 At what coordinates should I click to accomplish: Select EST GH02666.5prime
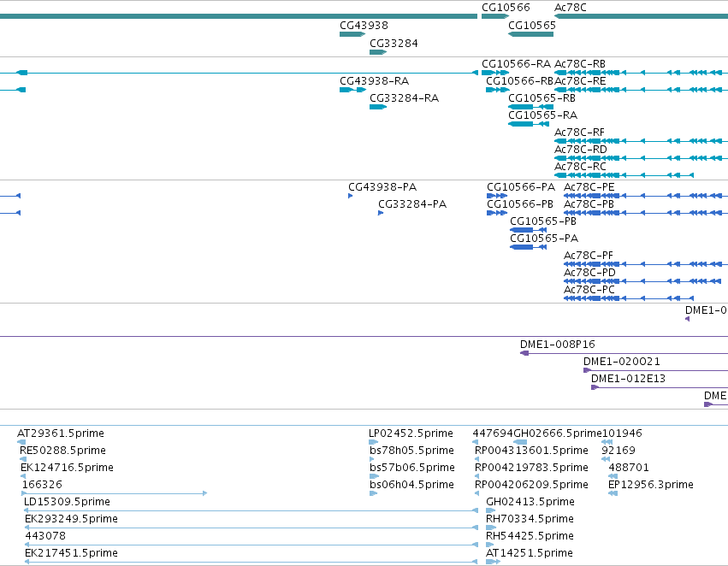558,433
